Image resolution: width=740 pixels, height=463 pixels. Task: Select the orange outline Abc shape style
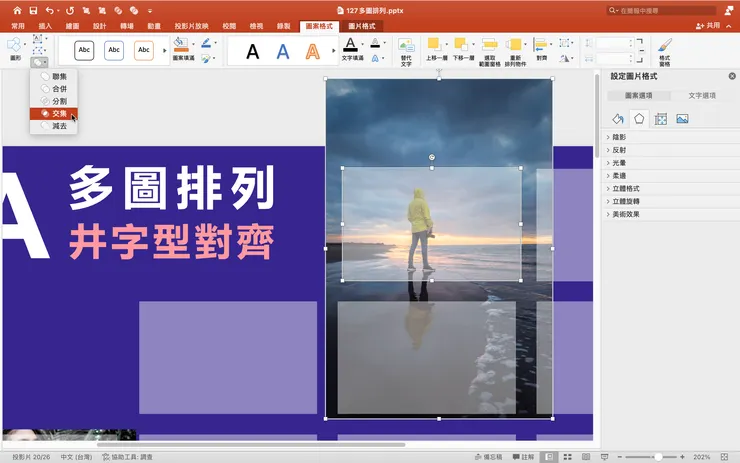coord(143,50)
